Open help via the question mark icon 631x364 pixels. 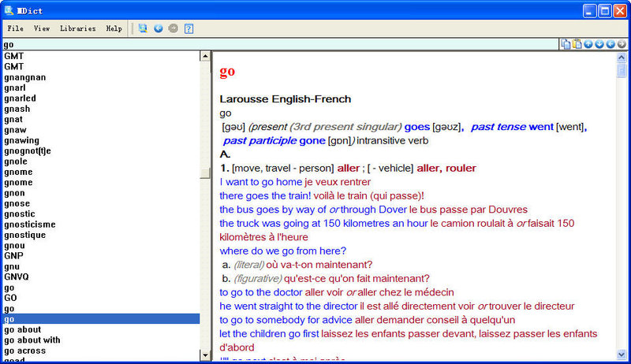click(x=189, y=28)
